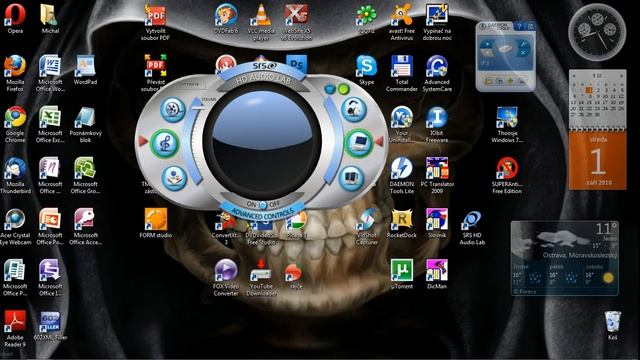Viewport: 640px width, 360px height.
Task: Open the ICQ flower icon shortcut
Action: 366,18
